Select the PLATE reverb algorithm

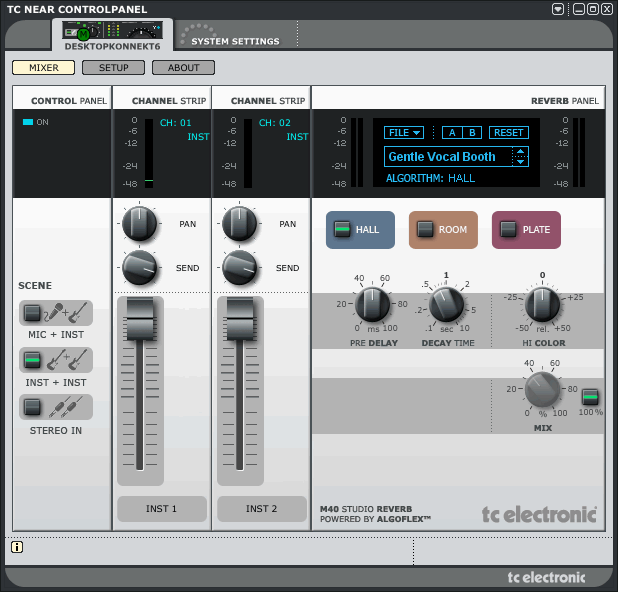(526, 230)
